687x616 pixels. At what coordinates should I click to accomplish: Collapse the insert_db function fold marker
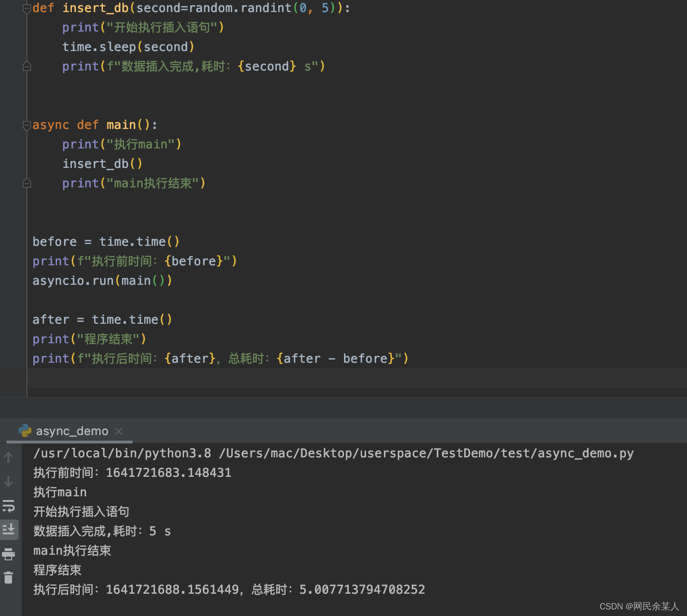coord(27,8)
